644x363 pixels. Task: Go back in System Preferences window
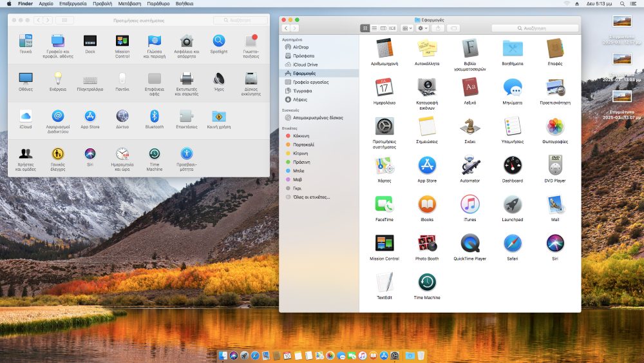[x=39, y=20]
